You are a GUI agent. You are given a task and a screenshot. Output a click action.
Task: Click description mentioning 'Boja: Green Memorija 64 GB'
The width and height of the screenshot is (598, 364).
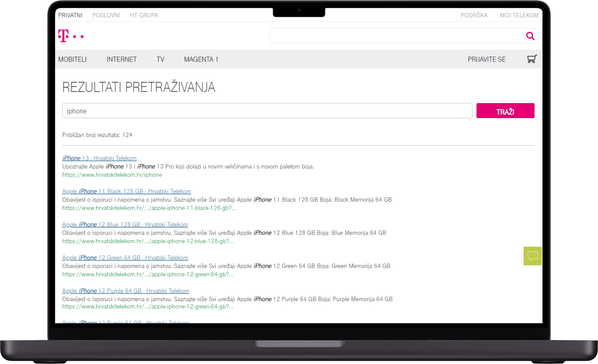[x=226, y=266]
